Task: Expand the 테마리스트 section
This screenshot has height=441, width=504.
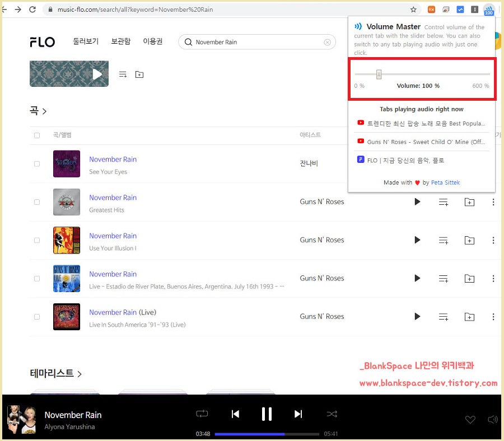Action: (55, 373)
